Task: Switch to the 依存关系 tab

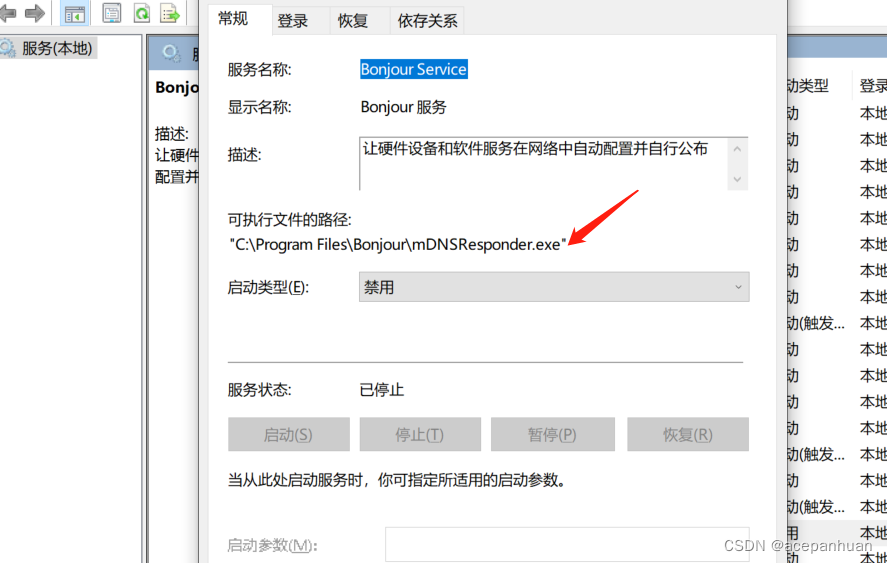Action: (427, 22)
